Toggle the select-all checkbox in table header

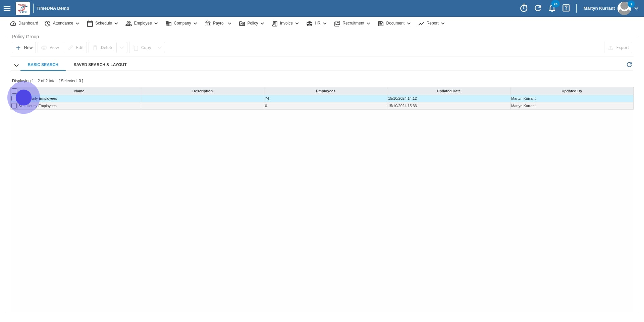[14, 91]
